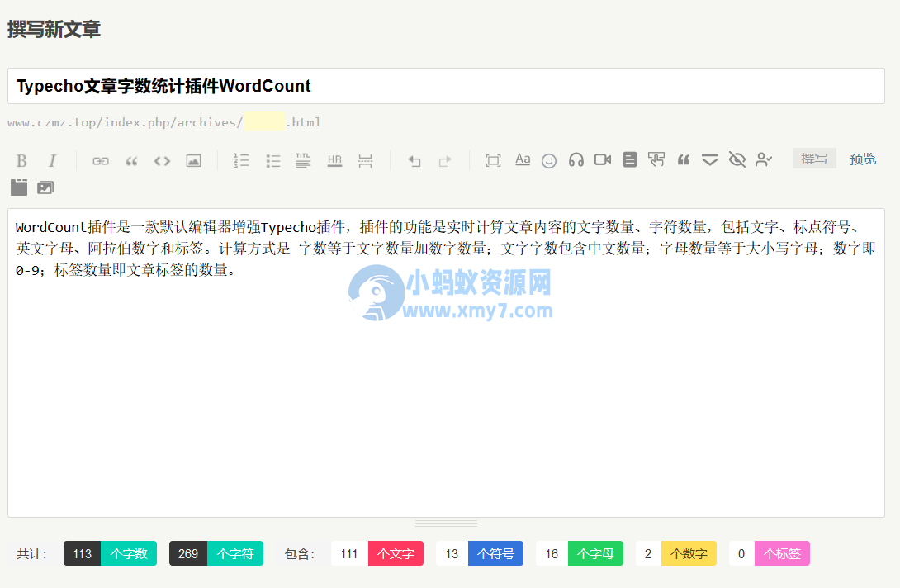Insert a collapsible fold panel
This screenshot has height=588, width=900.
[710, 160]
